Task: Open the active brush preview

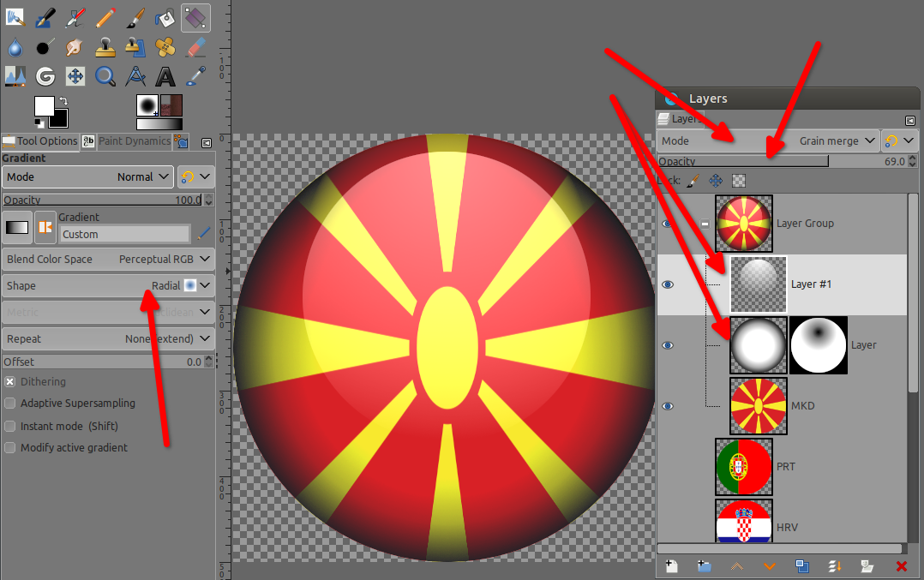Action: pyautogui.click(x=147, y=105)
